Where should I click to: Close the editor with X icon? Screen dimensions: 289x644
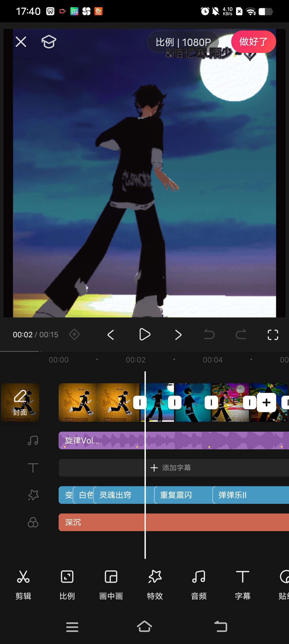click(x=21, y=42)
